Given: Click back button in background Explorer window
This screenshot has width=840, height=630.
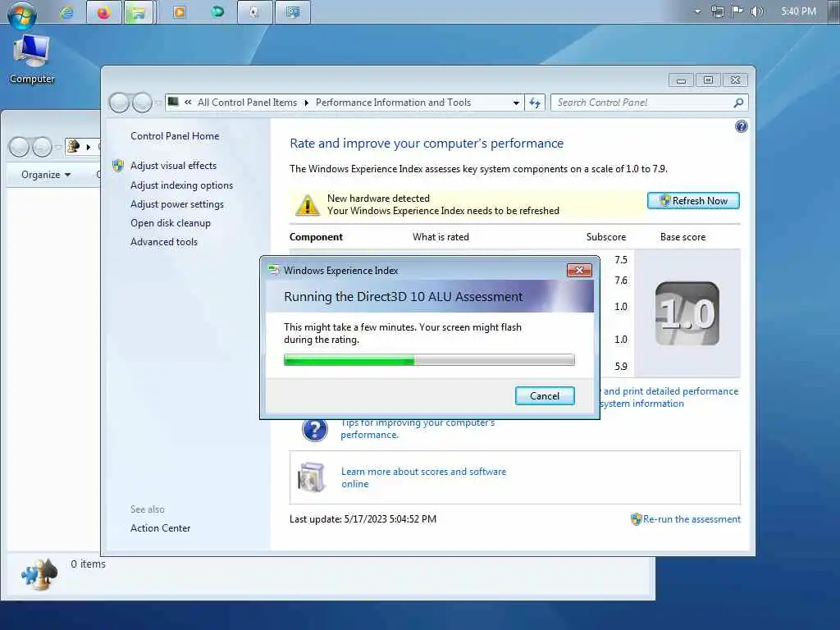Looking at the screenshot, I should point(19,147).
